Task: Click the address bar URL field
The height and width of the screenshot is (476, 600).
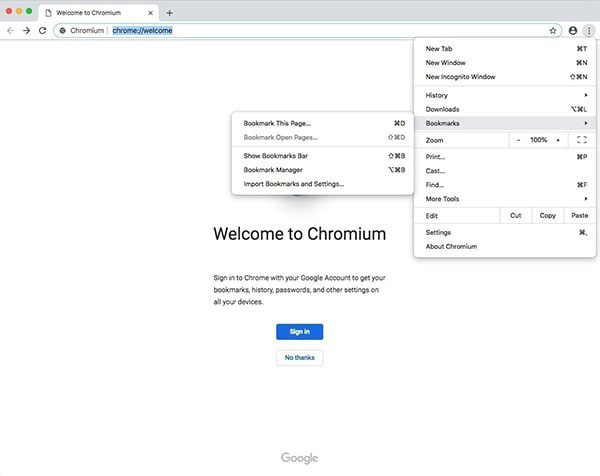Action: (300, 31)
